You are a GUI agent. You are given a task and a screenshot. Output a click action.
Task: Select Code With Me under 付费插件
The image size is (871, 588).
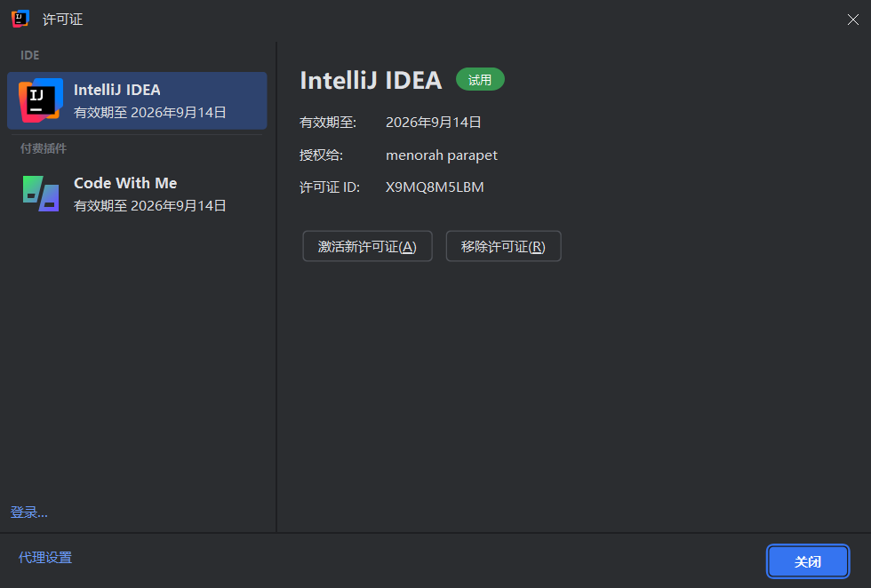click(x=137, y=194)
